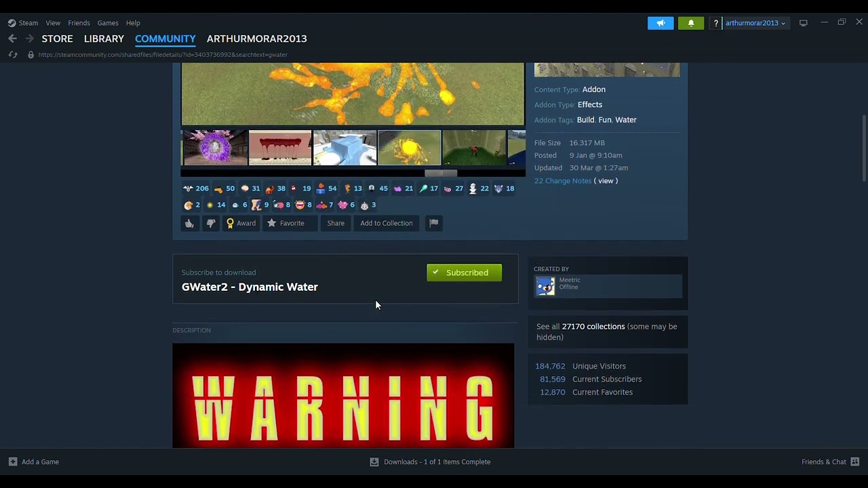This screenshot has height=488, width=868.
Task: Click the Share button
Action: [336, 223]
